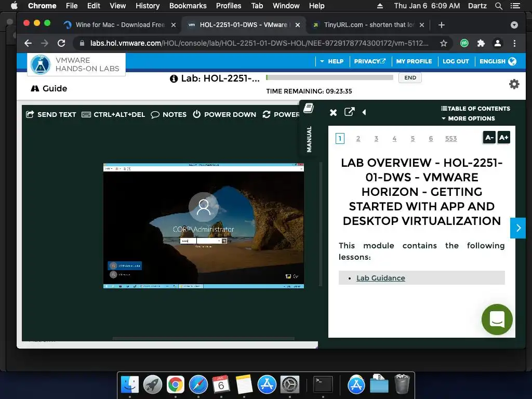Open Chrome tab search dropdown
The image size is (532, 399).
click(x=514, y=25)
